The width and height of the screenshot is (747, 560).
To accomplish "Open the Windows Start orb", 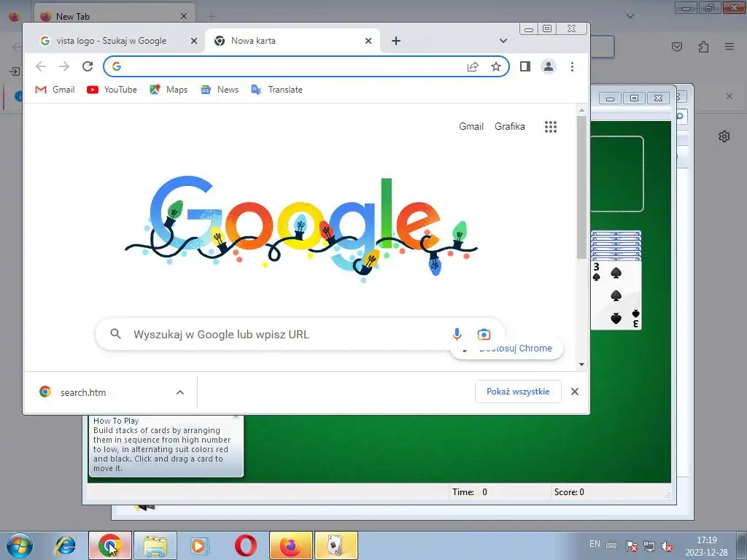I will tap(19, 545).
